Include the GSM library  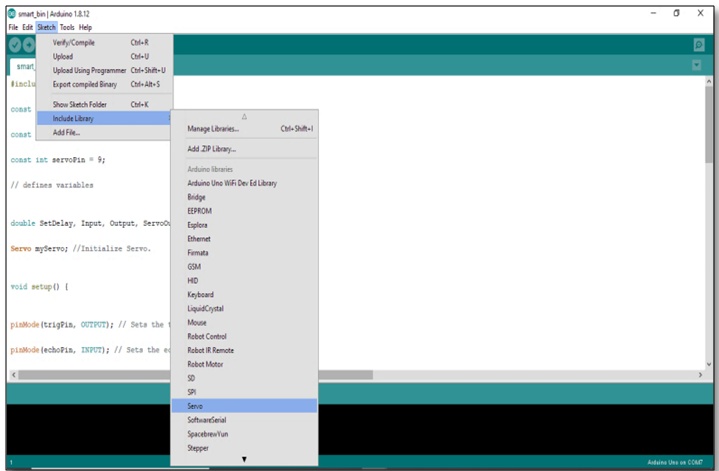point(244,267)
